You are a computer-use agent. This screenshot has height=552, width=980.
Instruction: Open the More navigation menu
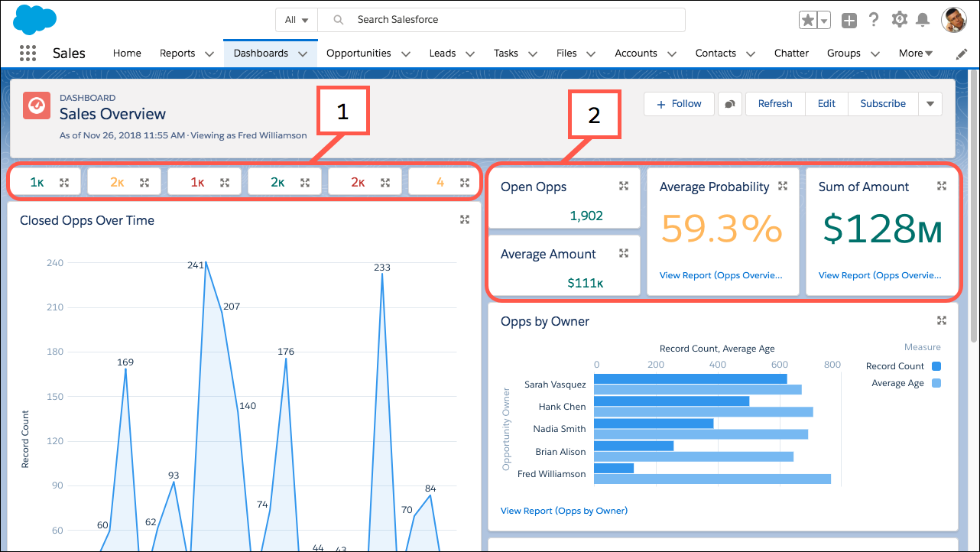tap(916, 54)
